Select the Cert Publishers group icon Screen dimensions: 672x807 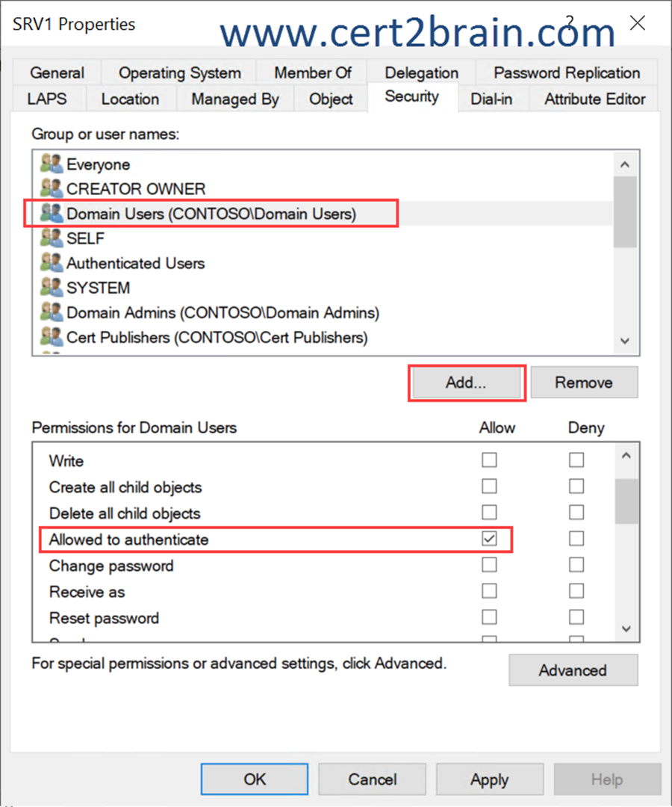click(52, 337)
